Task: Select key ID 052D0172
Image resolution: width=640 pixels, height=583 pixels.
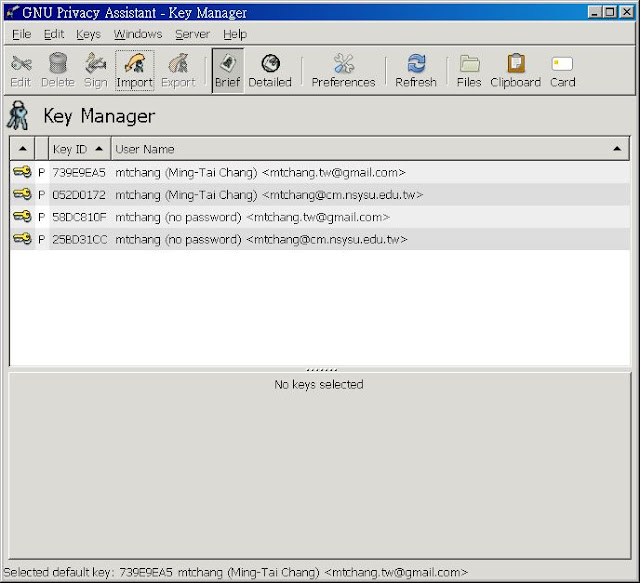Action: pos(79,195)
